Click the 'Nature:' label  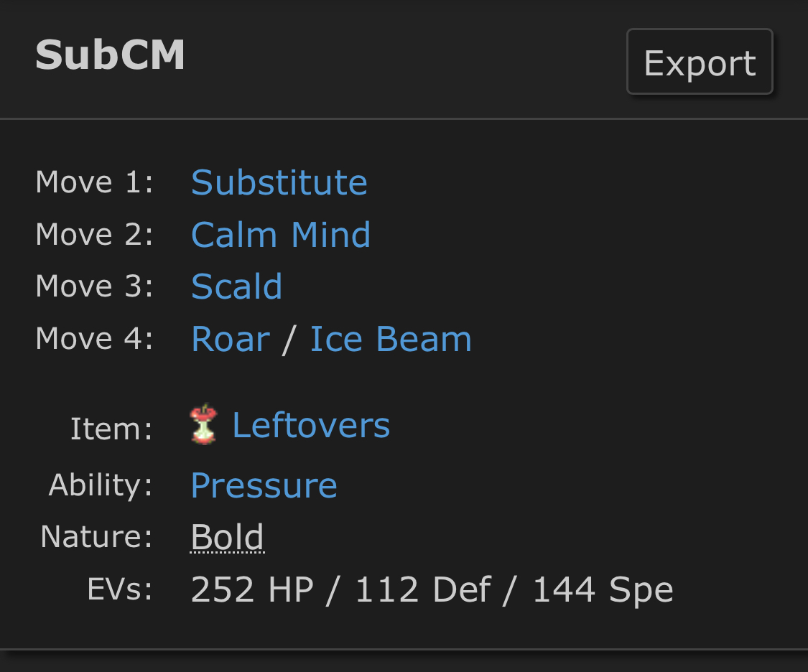96,537
